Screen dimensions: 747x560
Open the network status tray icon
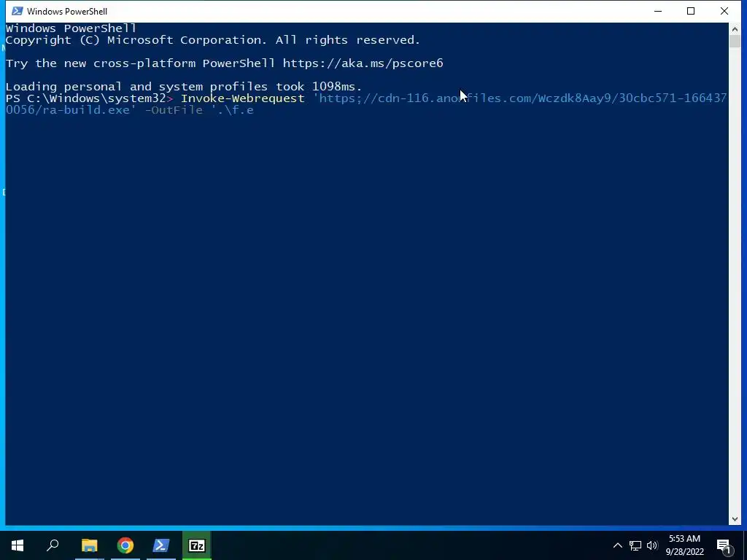(x=635, y=545)
